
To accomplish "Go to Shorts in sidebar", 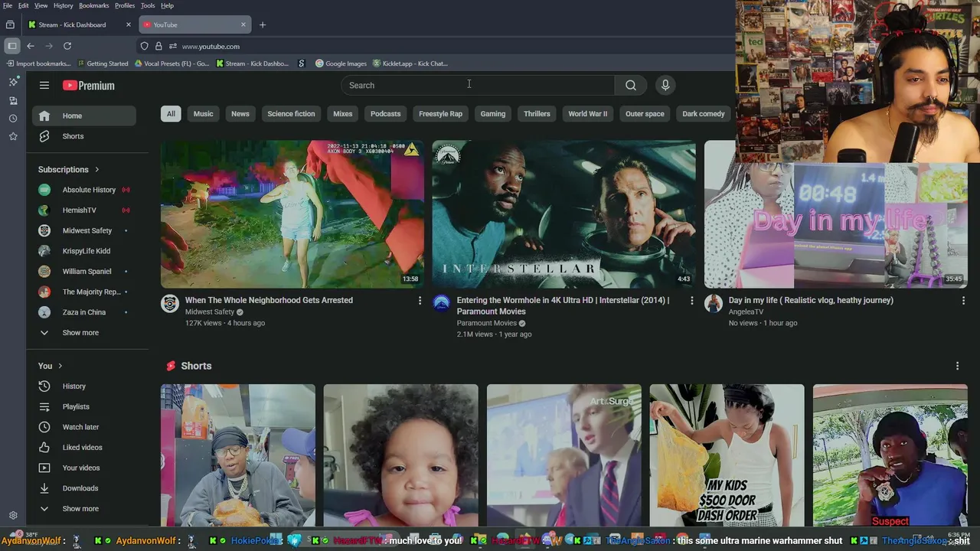I will coord(84,136).
